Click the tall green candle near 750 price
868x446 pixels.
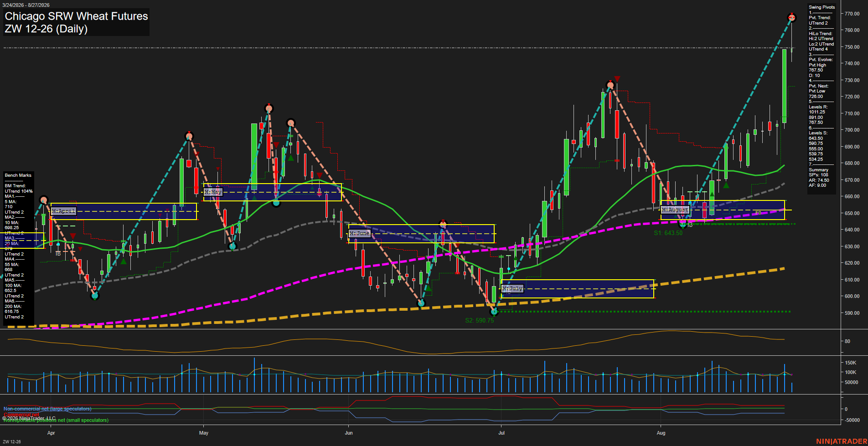[x=784, y=86]
